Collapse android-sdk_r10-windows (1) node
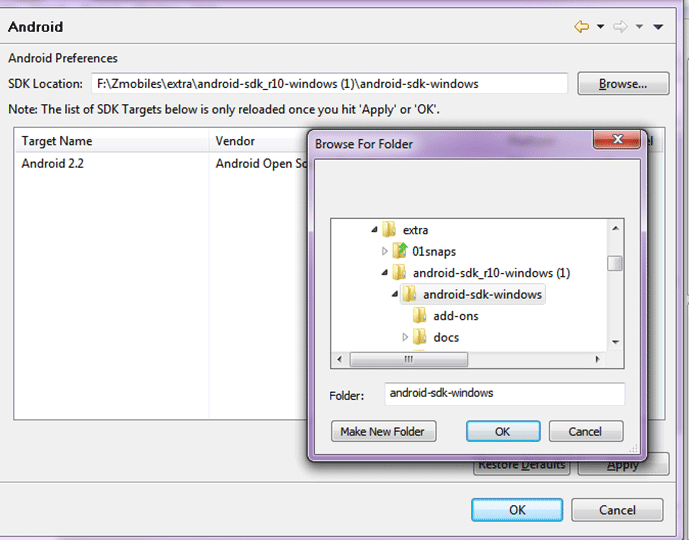689x540 pixels. tap(384, 273)
